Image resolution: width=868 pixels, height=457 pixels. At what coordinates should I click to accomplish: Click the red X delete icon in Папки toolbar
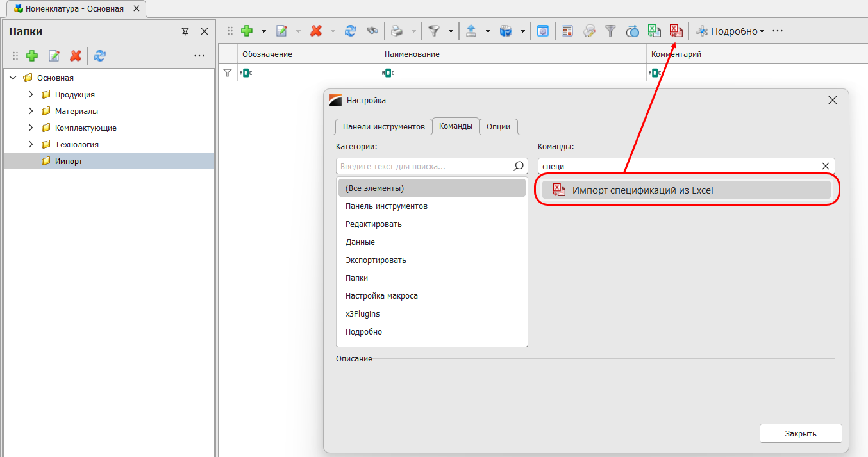(76, 56)
